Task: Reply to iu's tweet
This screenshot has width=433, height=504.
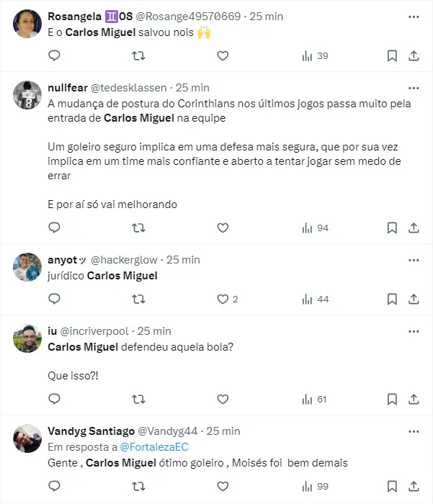Action: pos(54,399)
